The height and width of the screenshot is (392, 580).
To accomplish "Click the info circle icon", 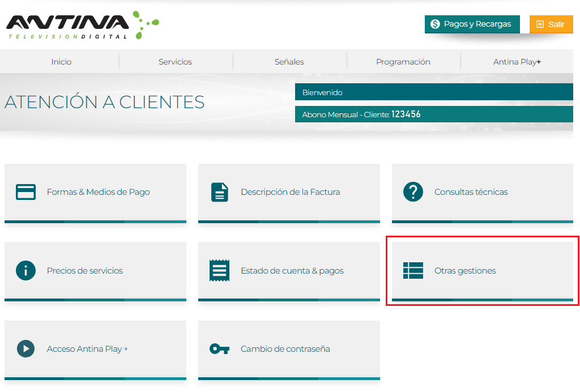I will point(25,271).
